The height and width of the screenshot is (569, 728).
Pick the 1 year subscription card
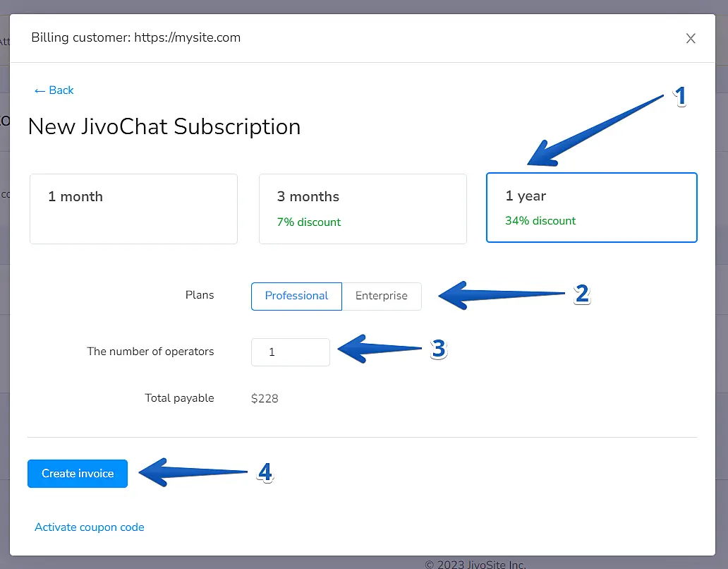[x=591, y=208]
